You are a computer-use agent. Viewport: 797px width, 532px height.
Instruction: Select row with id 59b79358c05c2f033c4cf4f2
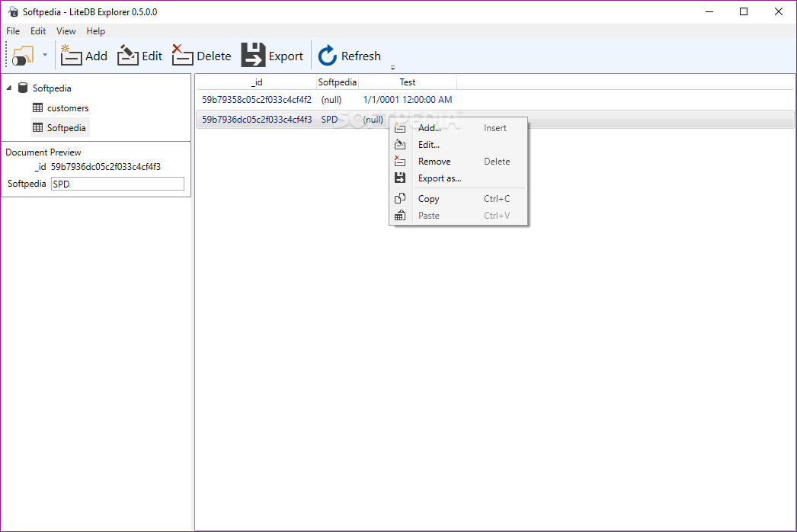[x=495, y=100]
